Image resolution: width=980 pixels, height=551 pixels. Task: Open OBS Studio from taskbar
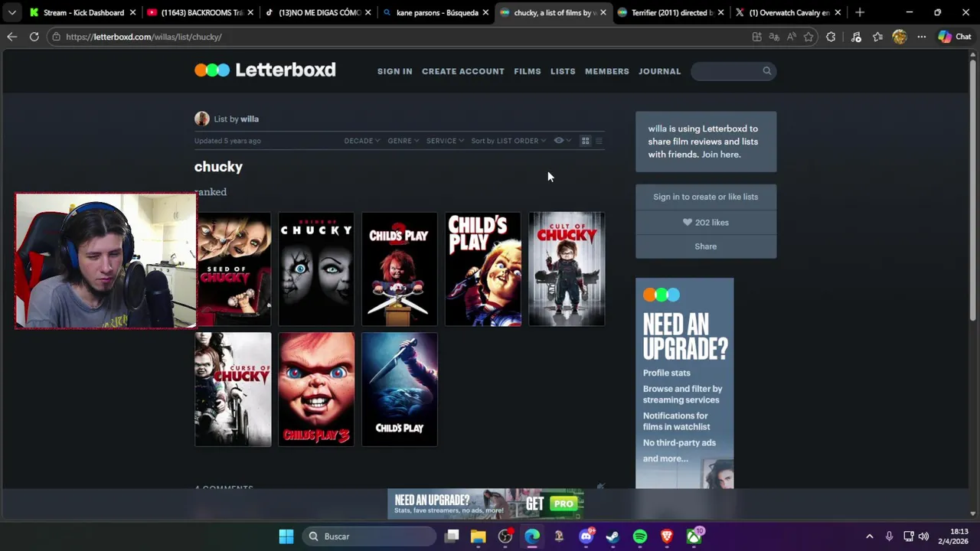click(505, 536)
